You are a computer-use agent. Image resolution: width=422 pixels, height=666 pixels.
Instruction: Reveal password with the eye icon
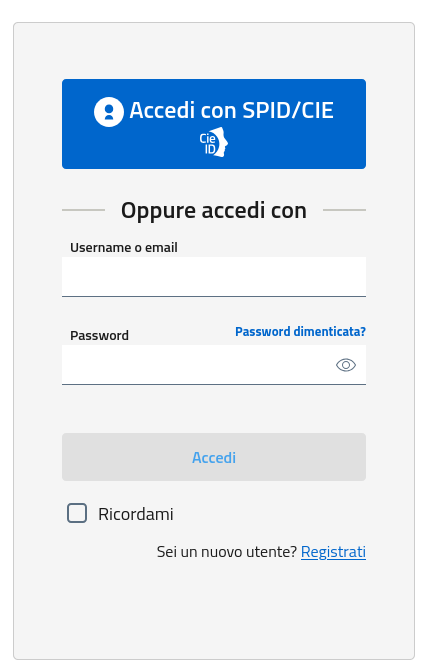[x=346, y=365]
